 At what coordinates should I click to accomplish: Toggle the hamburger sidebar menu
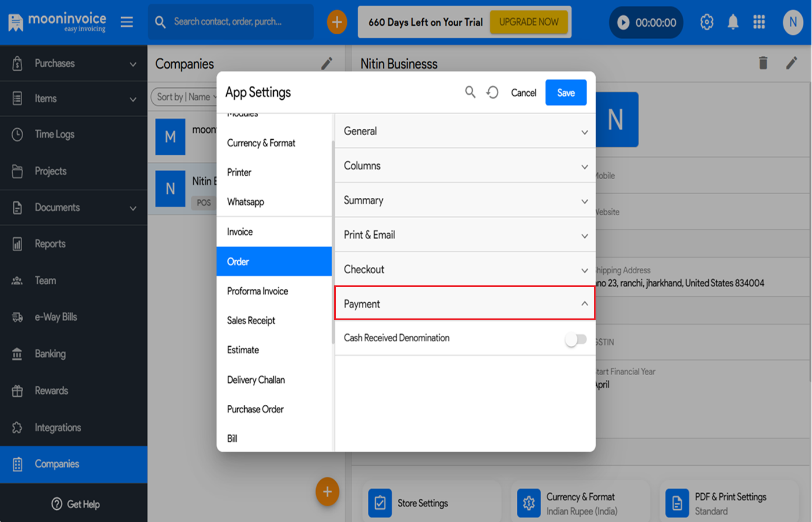[127, 22]
